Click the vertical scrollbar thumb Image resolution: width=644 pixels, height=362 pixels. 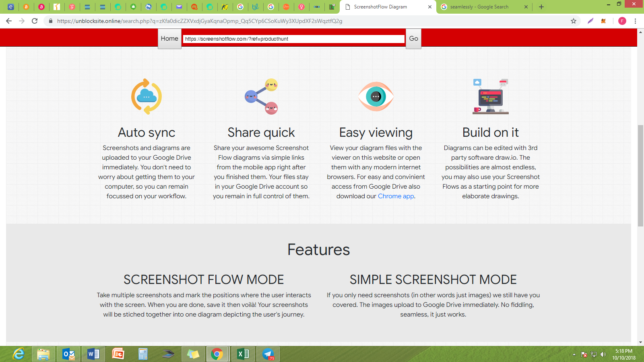pyautogui.click(x=640, y=176)
